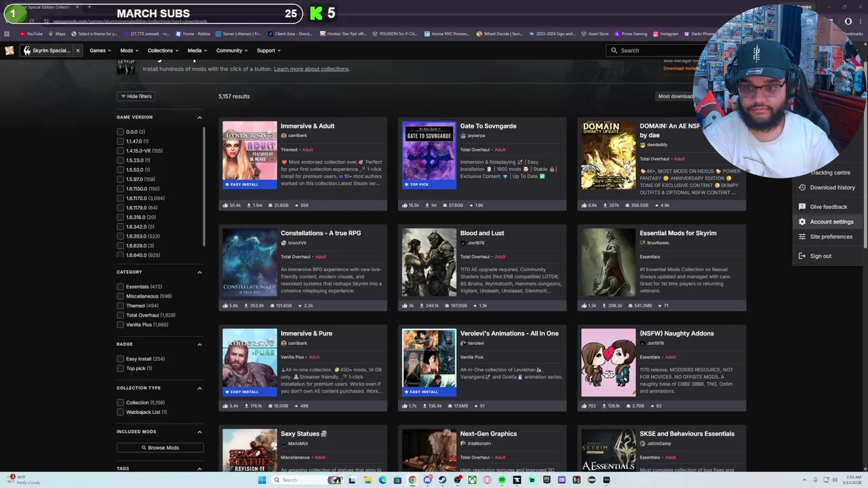This screenshot has width=868, height=488.
Task: Open the Server Aternos bookmark
Action: (239, 34)
